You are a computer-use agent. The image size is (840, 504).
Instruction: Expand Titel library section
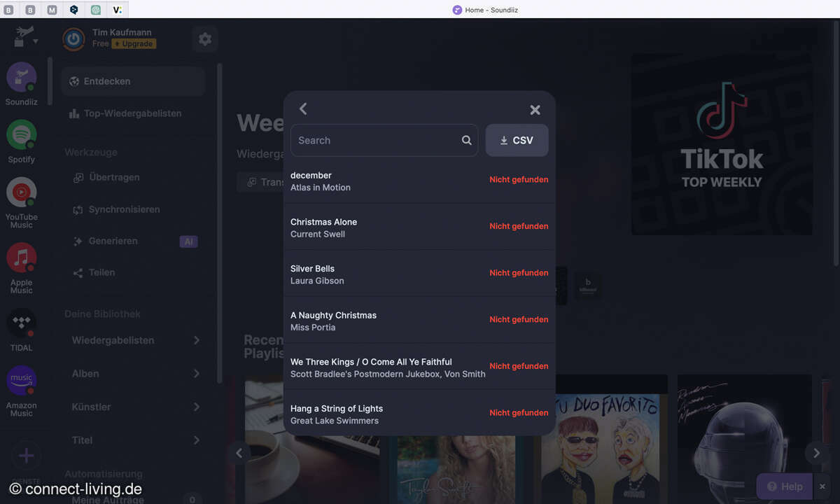tap(136, 440)
